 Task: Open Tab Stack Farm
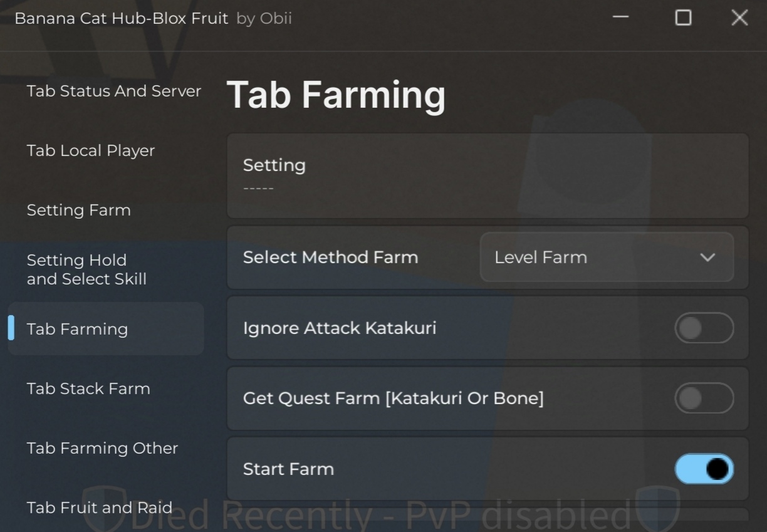pyautogui.click(x=88, y=389)
